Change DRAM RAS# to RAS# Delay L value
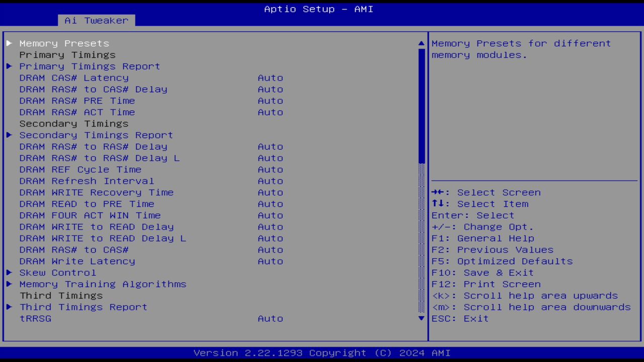This screenshot has width=644, height=362. [270, 158]
